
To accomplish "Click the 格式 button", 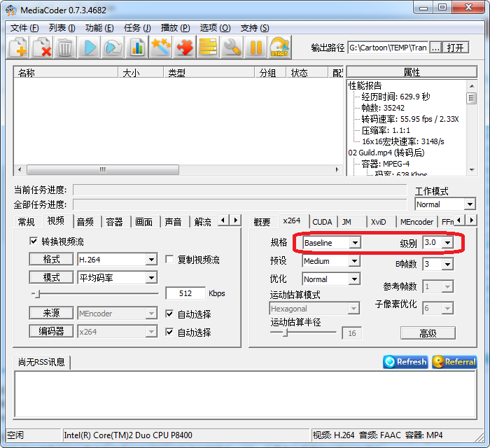I will [x=52, y=259].
